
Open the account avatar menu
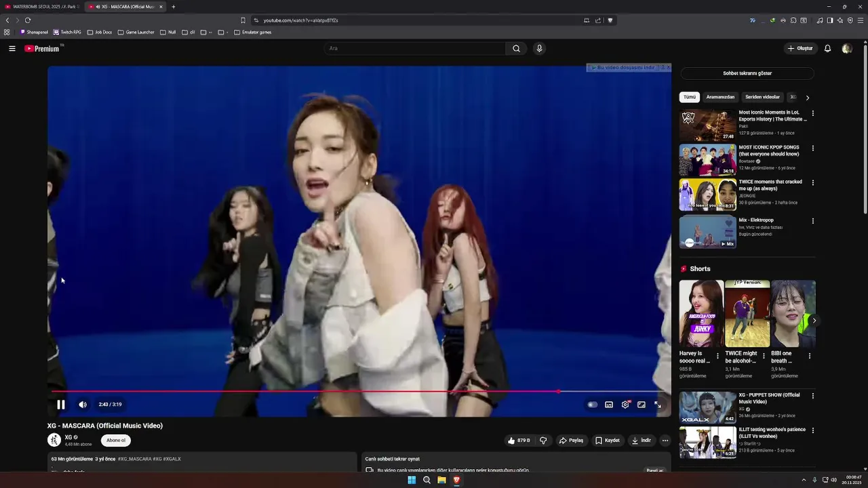846,48
